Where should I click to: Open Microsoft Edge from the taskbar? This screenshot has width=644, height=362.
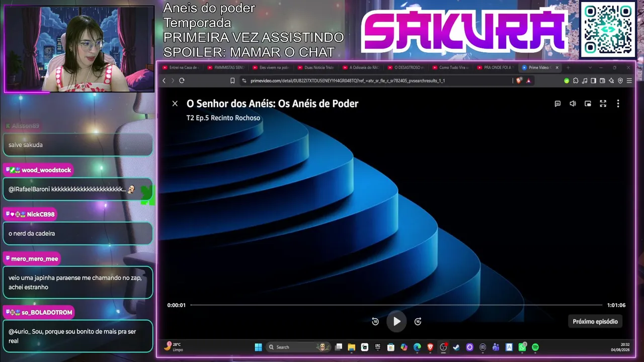417,347
